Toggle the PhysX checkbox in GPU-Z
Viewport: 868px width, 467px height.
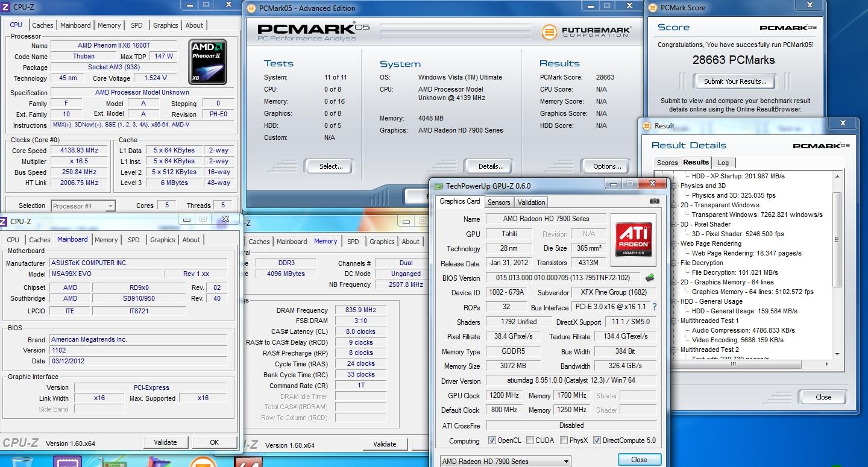click(x=564, y=440)
